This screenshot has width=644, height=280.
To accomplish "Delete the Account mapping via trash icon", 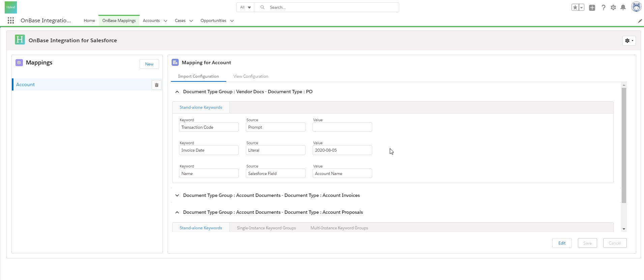I will click(x=156, y=85).
